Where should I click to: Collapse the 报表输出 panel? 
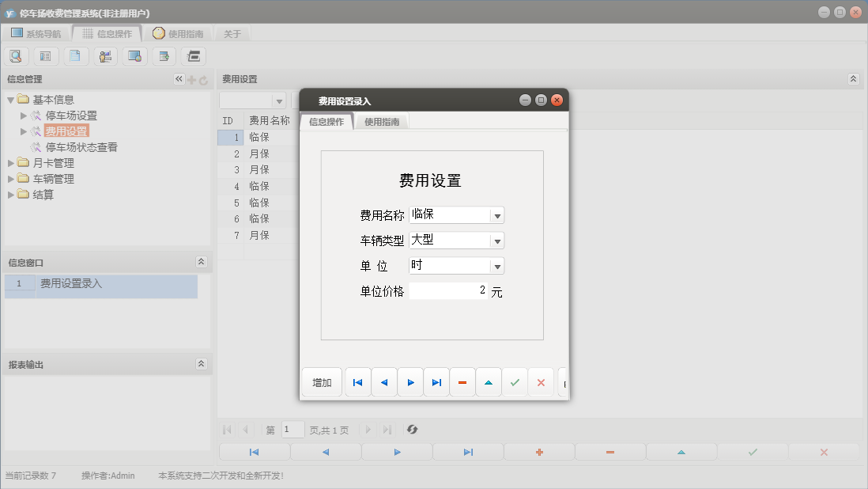pyautogui.click(x=201, y=364)
